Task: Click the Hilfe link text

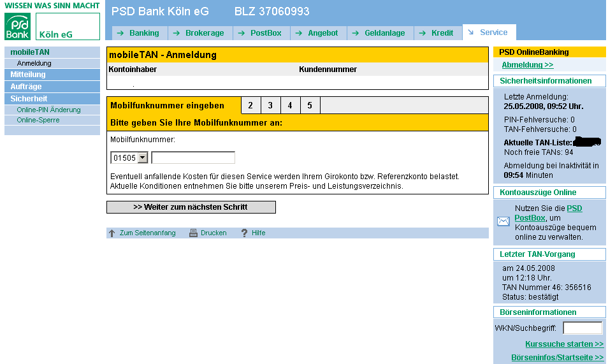Action: (x=258, y=233)
